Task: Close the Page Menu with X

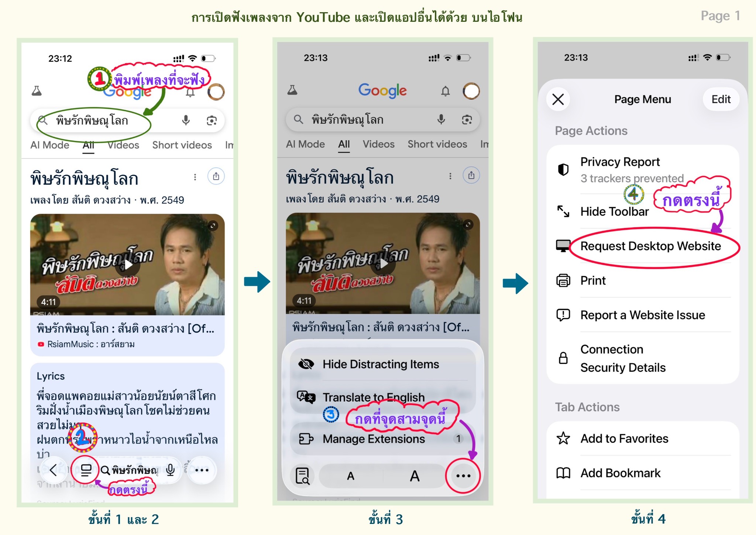Action: pos(558,99)
